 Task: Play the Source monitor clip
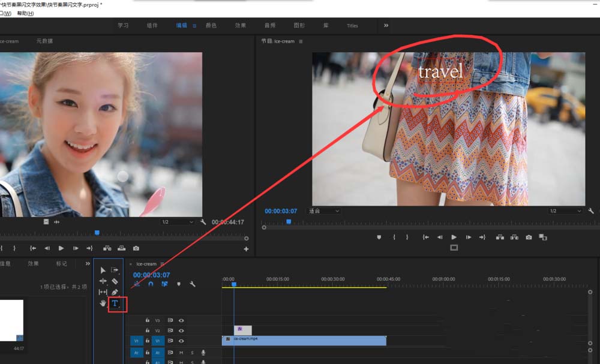click(x=61, y=248)
